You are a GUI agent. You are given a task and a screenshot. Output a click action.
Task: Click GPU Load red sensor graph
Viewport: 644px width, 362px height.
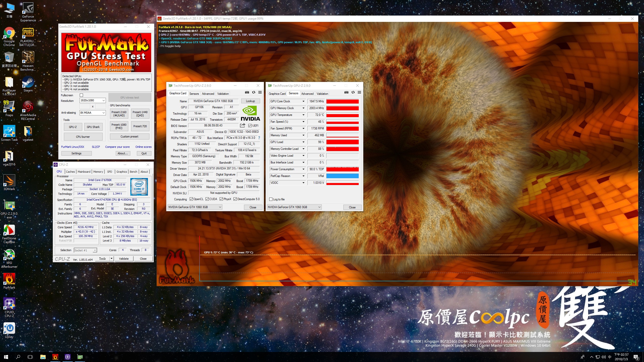tap(342, 142)
